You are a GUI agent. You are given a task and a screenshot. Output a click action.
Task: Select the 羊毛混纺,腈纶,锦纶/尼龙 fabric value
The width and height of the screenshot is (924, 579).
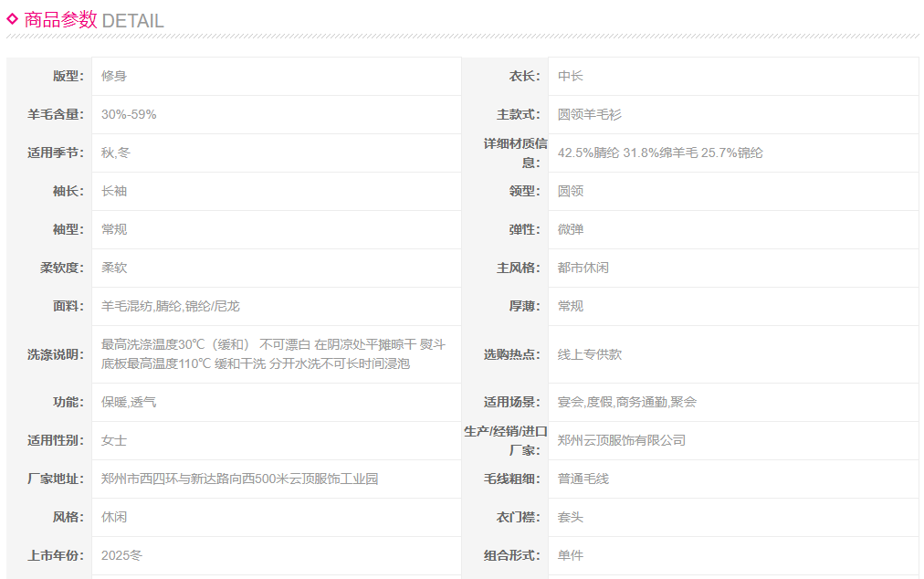171,307
